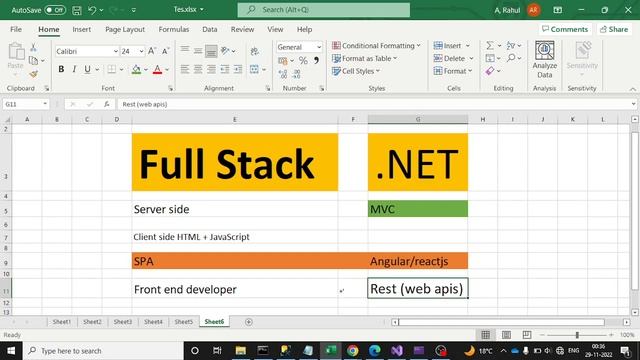The width and height of the screenshot is (640, 360).
Task: Open the View tab
Action: 275,29
